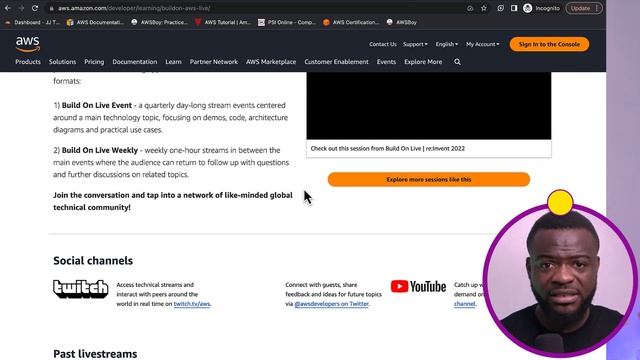This screenshot has height=360, width=640.
Task: Follow the twitch.tv/aws link
Action: (x=192, y=304)
